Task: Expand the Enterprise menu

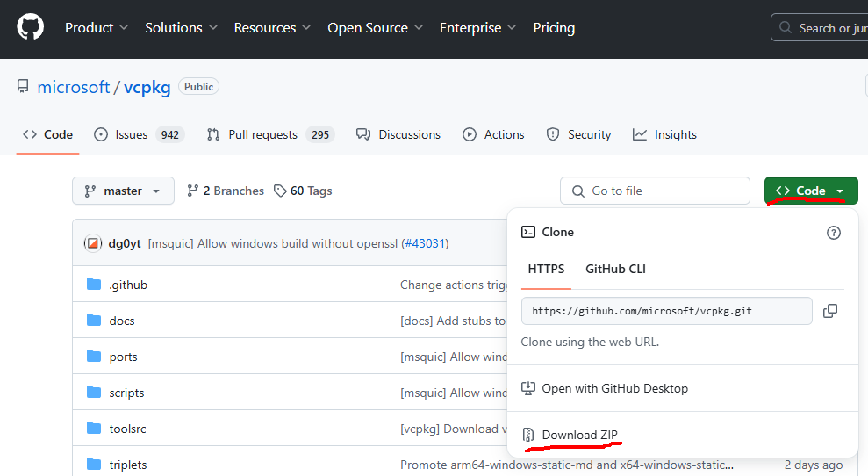Action: pyautogui.click(x=477, y=28)
